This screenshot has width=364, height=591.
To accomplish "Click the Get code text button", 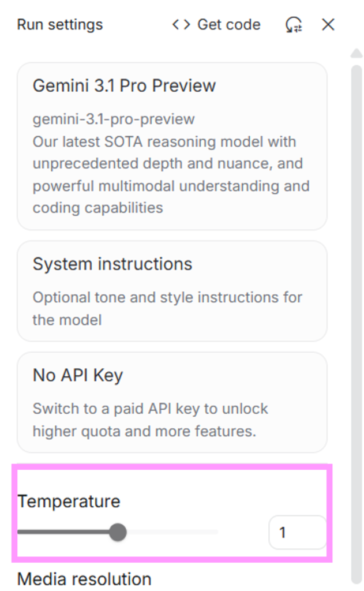I will tap(228, 25).
